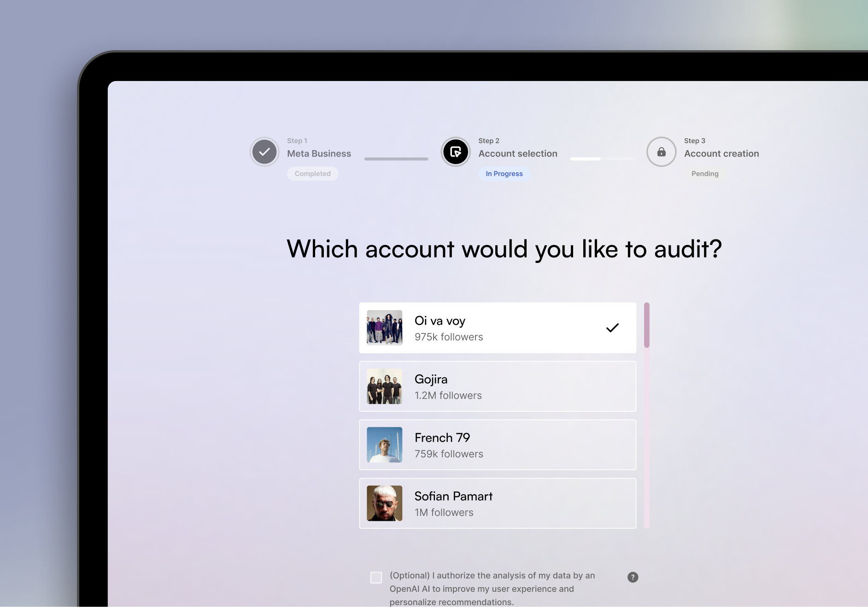Click the help question mark icon
868x607 pixels.
pyautogui.click(x=633, y=577)
